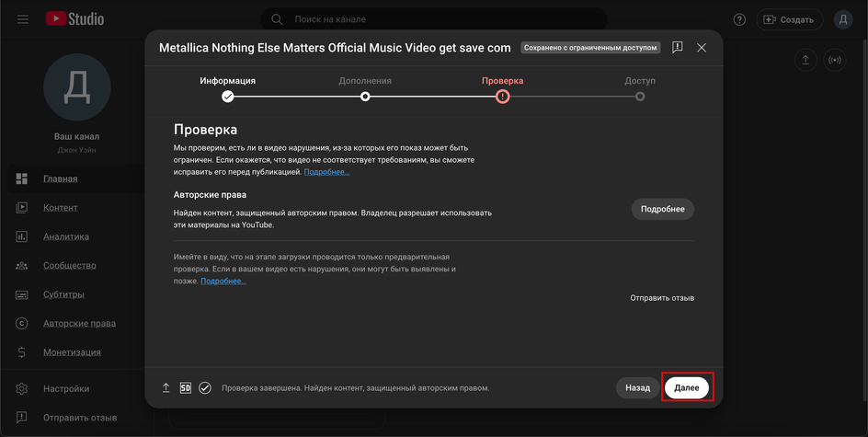868x437 pixels.
Task: Click the Отправить отзыв sidebar icon
Action: [21, 418]
